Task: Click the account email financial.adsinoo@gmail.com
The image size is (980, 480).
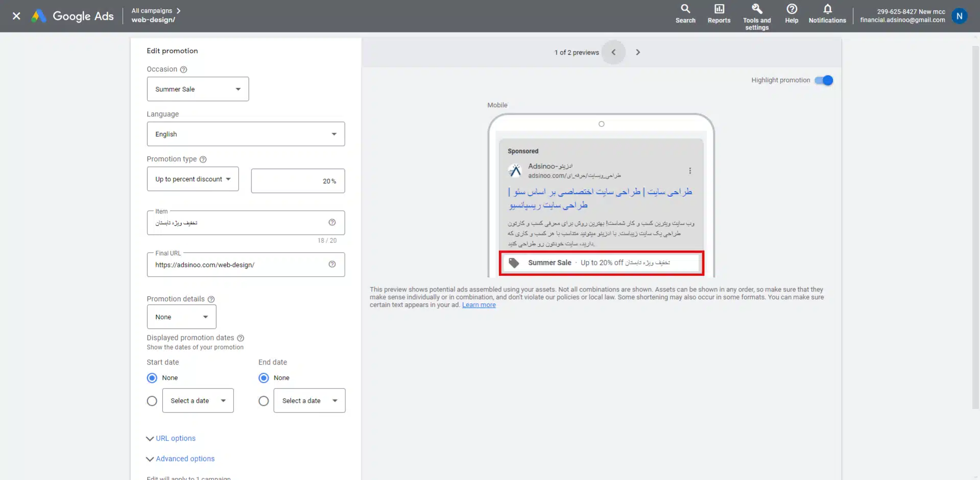Action: pos(902,20)
